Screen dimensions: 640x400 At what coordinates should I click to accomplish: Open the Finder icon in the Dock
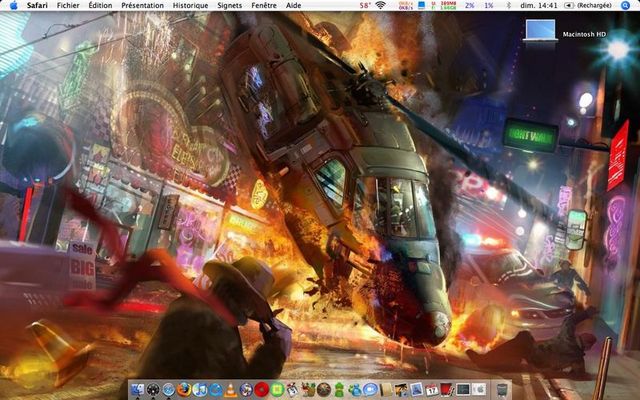[137, 389]
